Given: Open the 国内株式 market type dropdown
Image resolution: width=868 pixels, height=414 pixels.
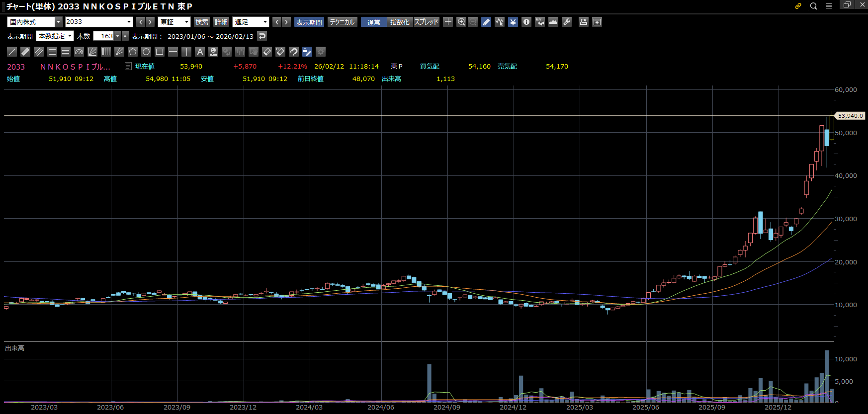Looking at the screenshot, I should click(59, 22).
